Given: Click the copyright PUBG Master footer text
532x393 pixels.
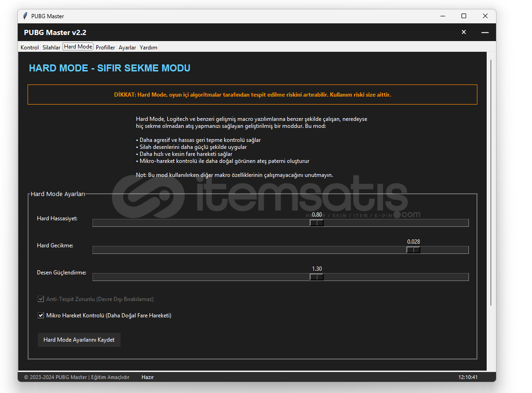Looking at the screenshot, I should pos(77,377).
